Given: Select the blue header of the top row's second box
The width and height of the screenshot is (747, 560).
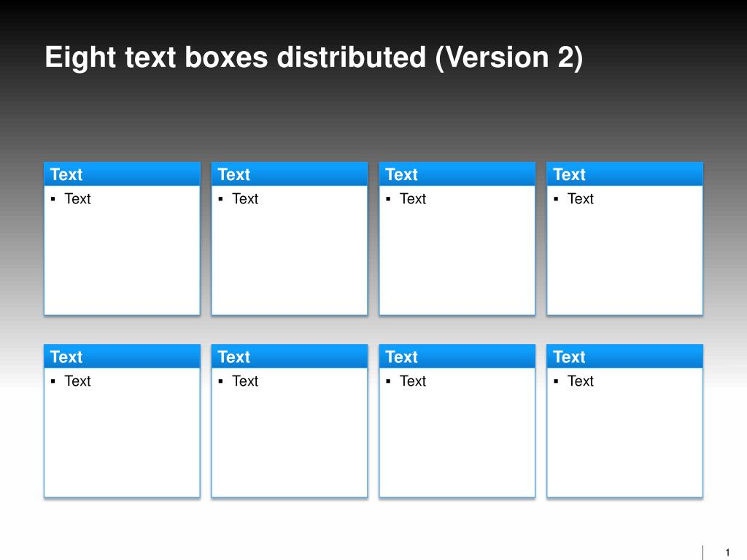Looking at the screenshot, I should click(x=290, y=174).
